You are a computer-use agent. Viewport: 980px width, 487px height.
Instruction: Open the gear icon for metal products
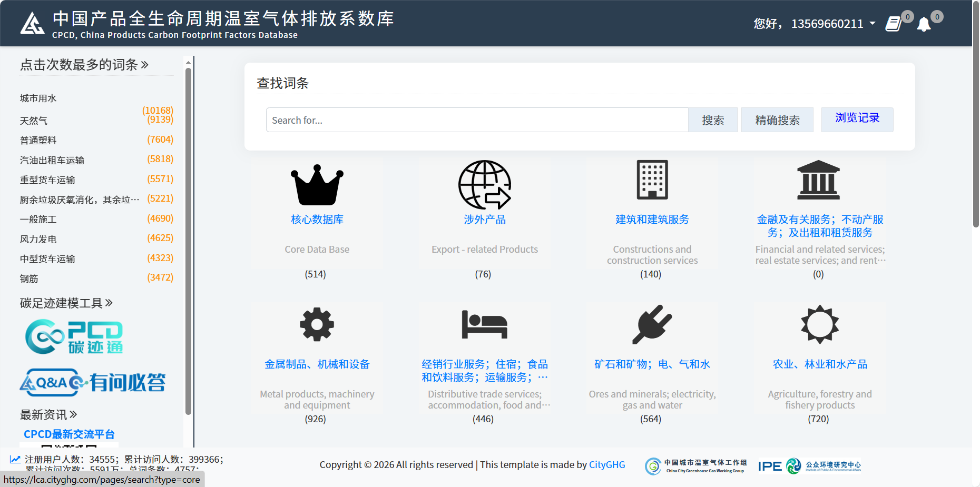pyautogui.click(x=317, y=324)
